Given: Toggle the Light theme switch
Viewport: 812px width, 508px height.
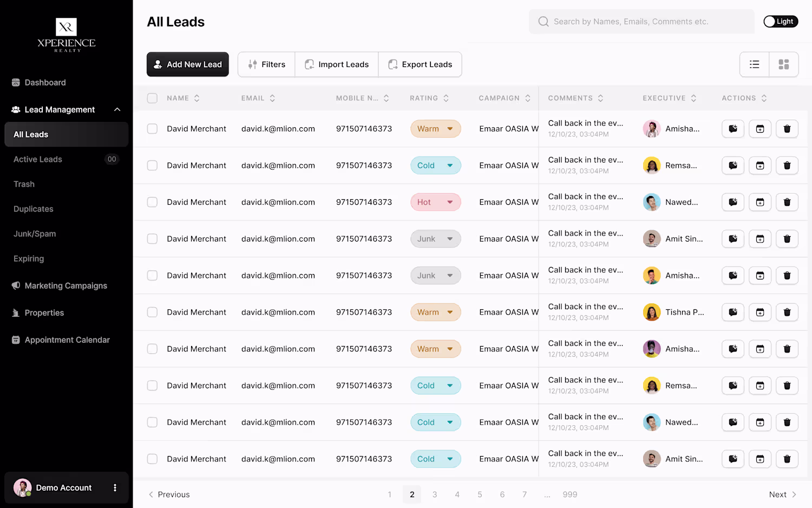Looking at the screenshot, I should pos(781,22).
